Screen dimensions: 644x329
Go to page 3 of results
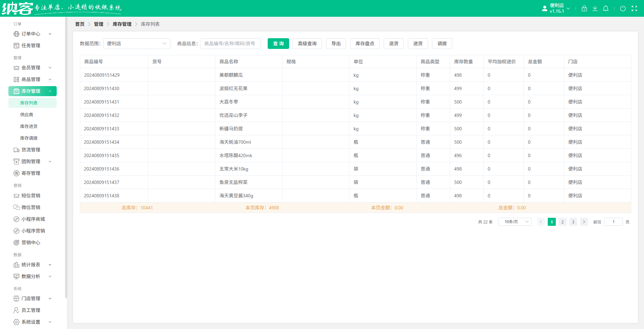click(573, 221)
